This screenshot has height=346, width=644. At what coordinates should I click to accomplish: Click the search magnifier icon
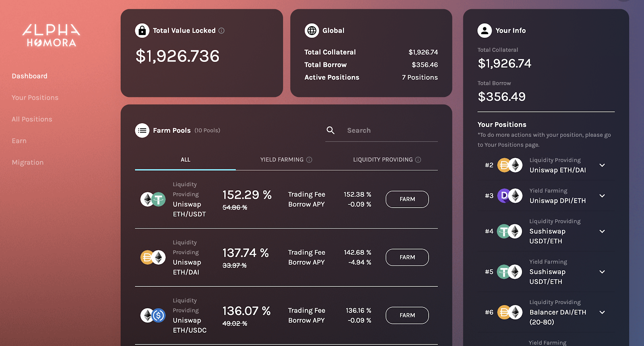(x=330, y=130)
